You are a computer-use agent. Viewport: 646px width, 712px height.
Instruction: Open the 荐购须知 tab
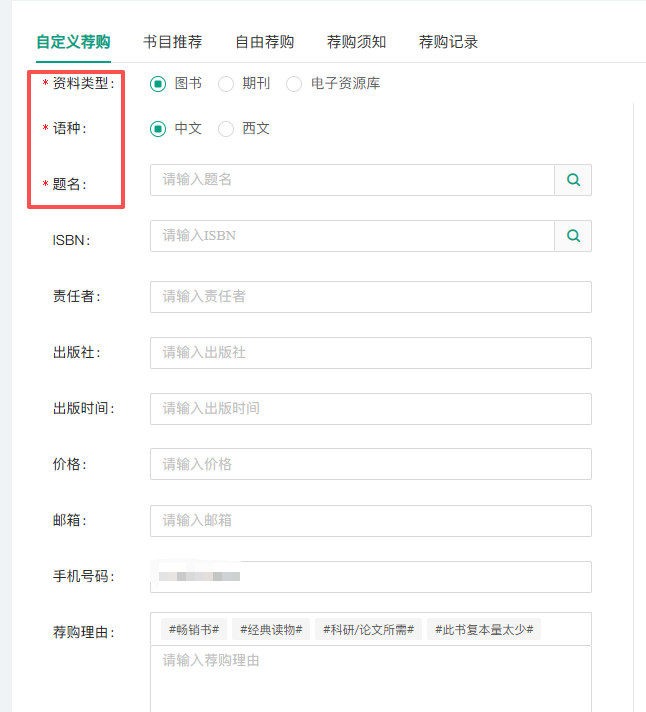click(x=356, y=42)
